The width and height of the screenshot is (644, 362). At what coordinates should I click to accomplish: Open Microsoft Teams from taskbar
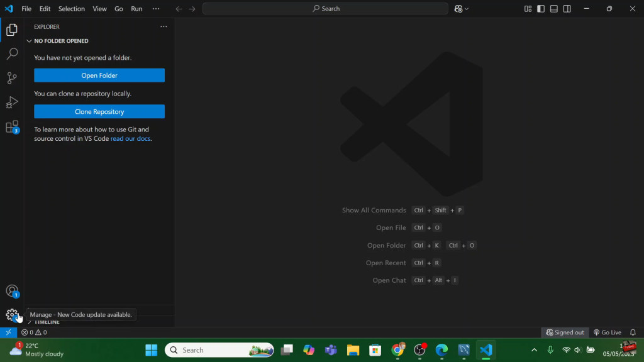(x=331, y=350)
